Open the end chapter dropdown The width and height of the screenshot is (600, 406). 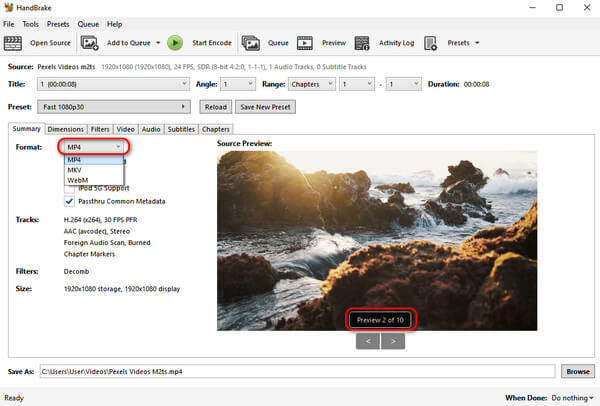(404, 84)
